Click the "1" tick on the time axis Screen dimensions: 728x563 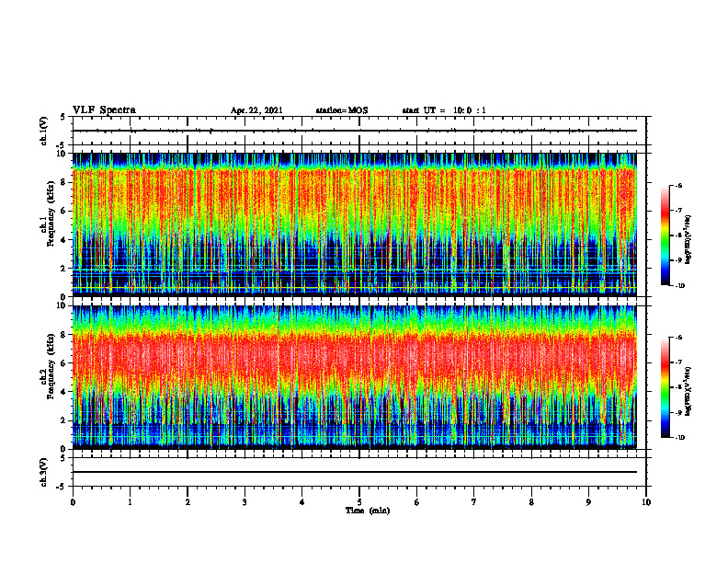pyautogui.click(x=130, y=502)
